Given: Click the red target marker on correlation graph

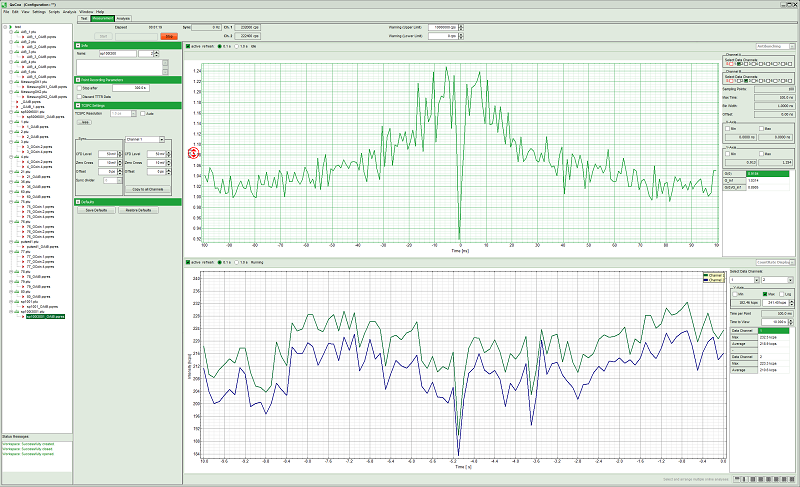Looking at the screenshot, I should click(193, 153).
